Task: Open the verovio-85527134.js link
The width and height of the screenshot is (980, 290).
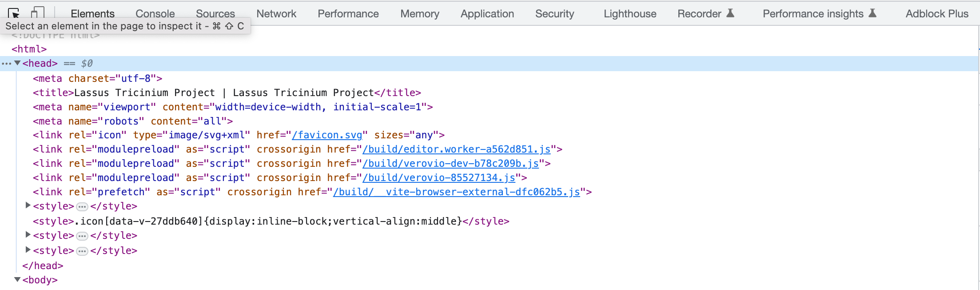Action: tap(439, 178)
